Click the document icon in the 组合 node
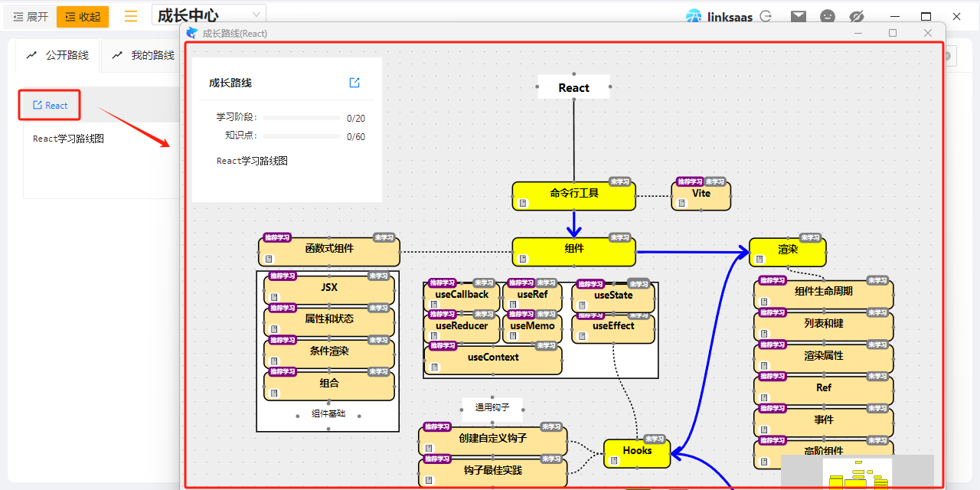This screenshot has height=490, width=980. pos(275,394)
